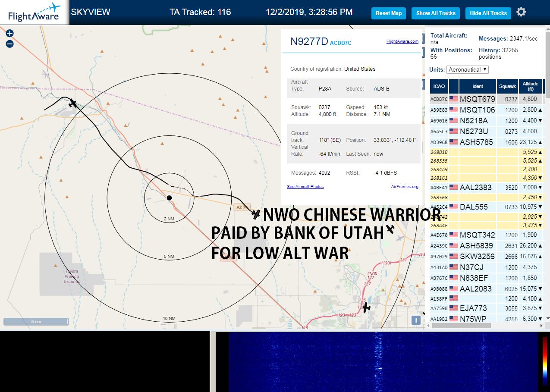Click Hide All Tracks button
550x392 pixels.
pos(488,13)
